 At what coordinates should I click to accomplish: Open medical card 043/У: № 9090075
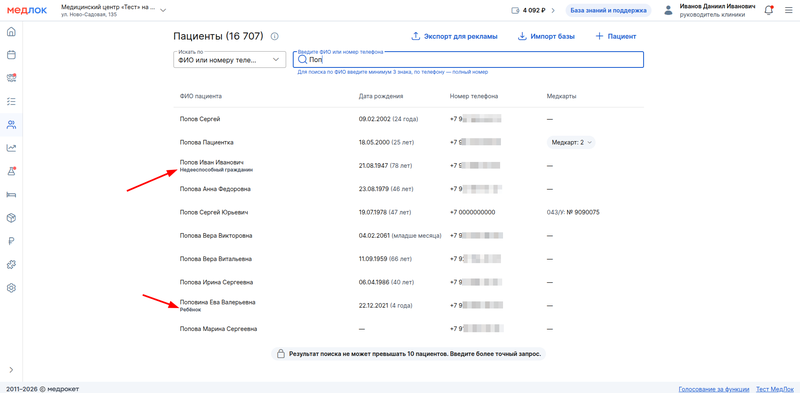[573, 212]
